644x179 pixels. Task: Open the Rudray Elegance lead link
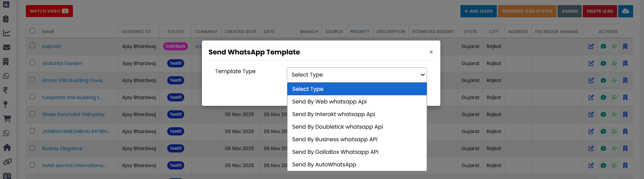tap(62, 148)
